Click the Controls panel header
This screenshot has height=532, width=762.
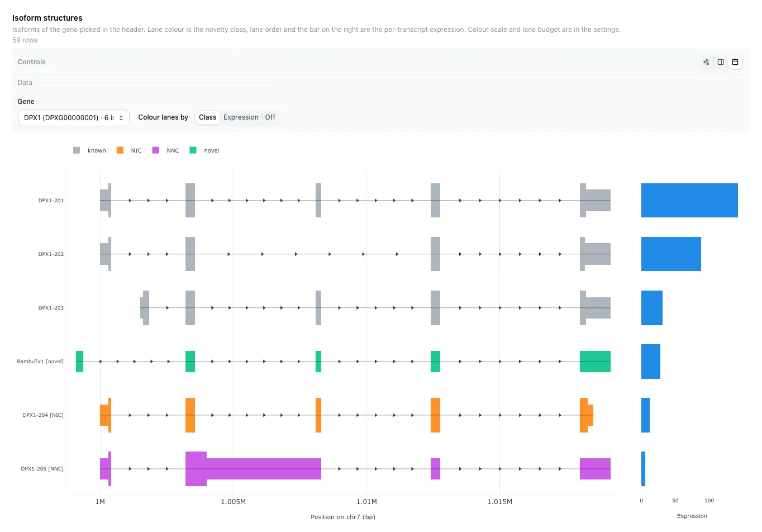click(32, 62)
